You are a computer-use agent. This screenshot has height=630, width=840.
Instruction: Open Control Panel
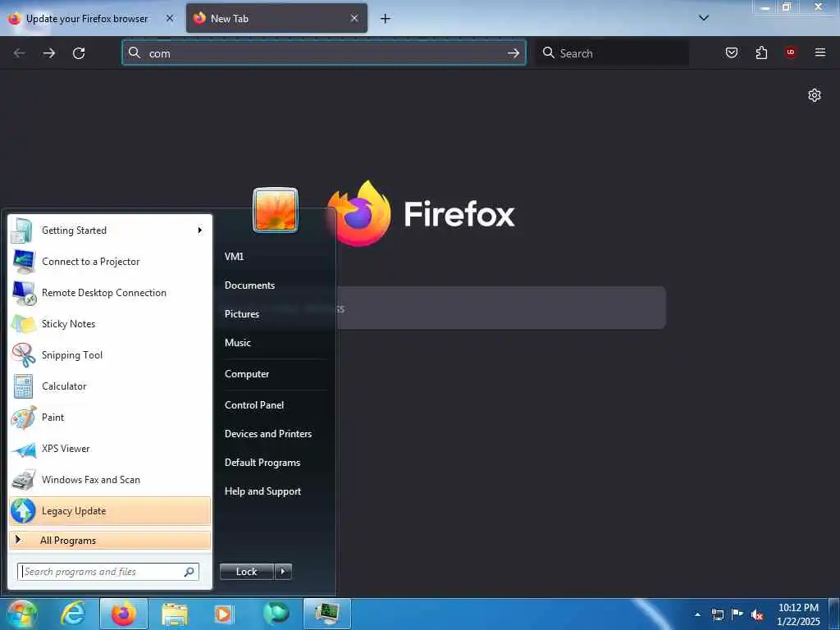point(254,405)
